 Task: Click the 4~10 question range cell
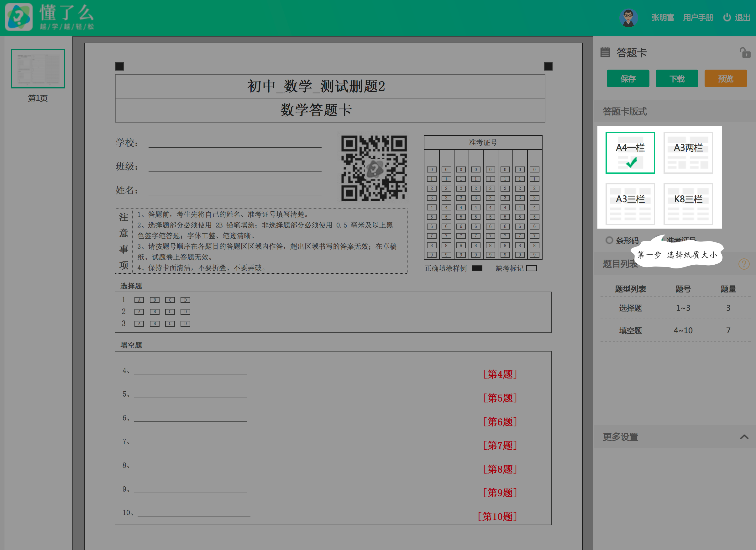[683, 331]
